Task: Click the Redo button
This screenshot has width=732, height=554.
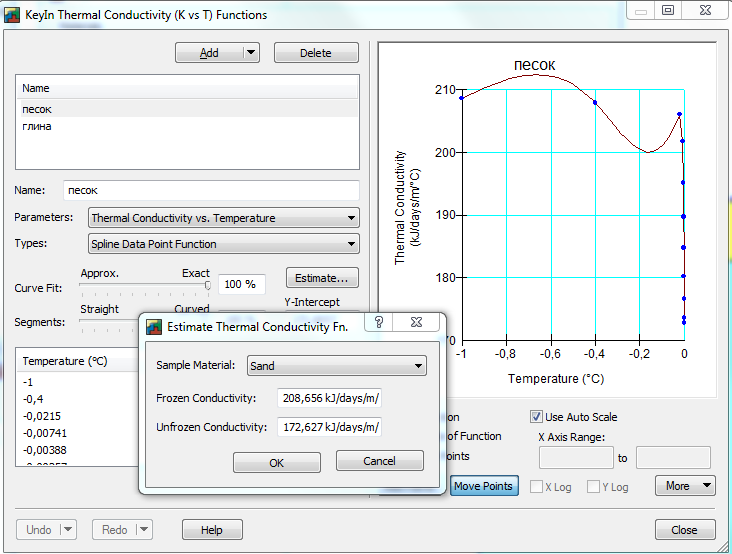Action: pos(115,530)
